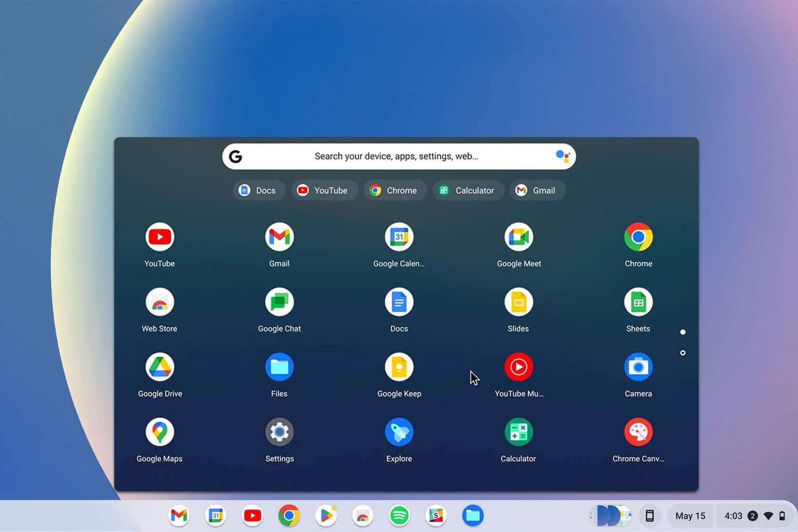The image size is (798, 532).
Task: Select the YouTube suggestion chip
Action: (324, 190)
